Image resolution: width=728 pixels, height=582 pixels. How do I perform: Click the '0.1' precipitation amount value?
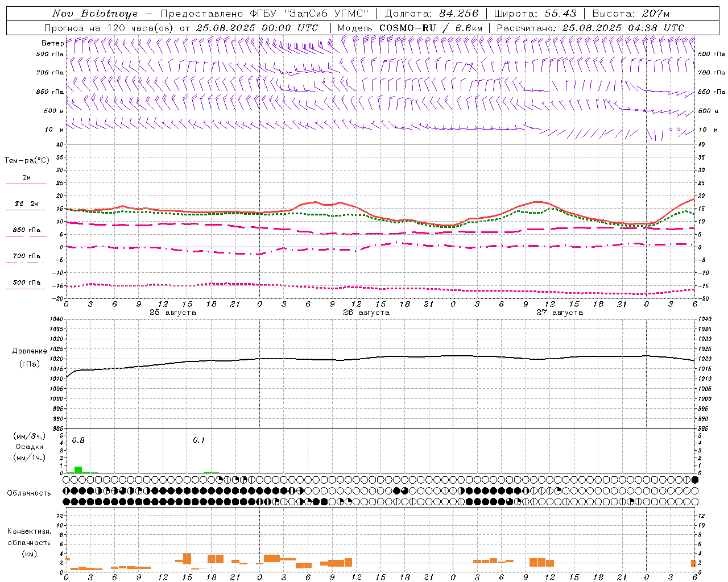(199, 440)
